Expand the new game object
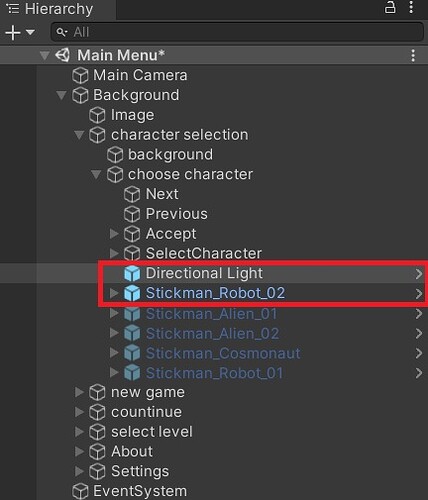 79,392
